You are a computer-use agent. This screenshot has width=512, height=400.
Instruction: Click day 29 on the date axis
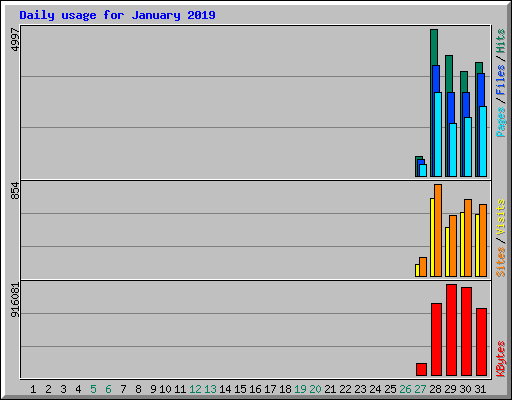[x=450, y=389]
